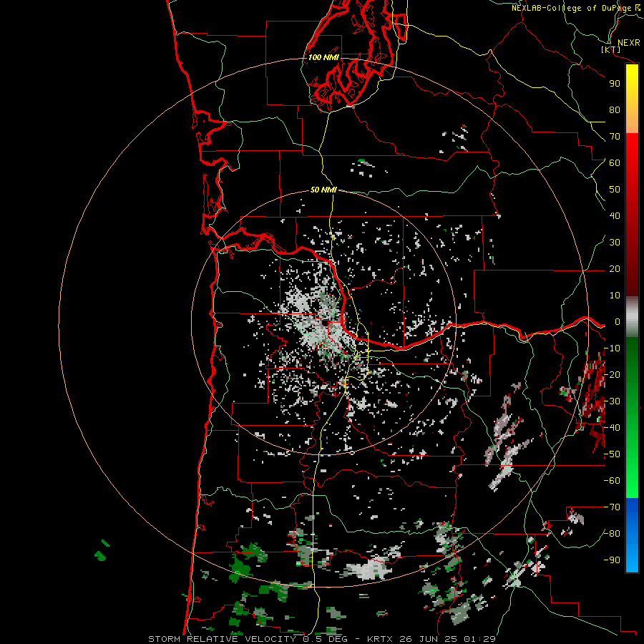This screenshot has width=644, height=644.
Task: Click the 50 NMI range ring label
Action: (x=323, y=190)
